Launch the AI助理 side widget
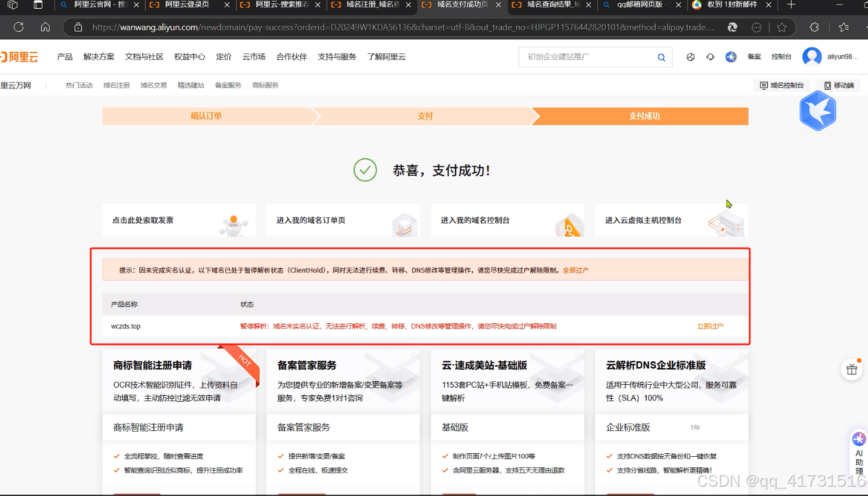This screenshot has width=868, height=496. [859, 453]
